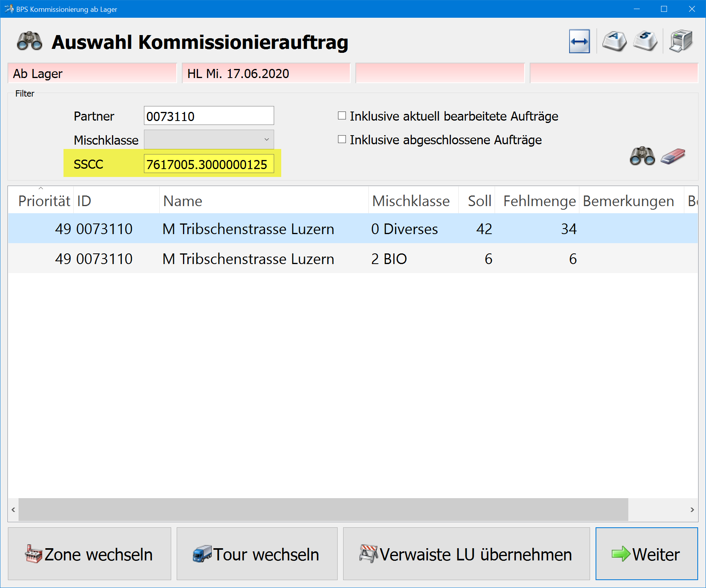The image size is (706, 588).
Task: Sort by Fehlmenge column header
Action: point(539,201)
